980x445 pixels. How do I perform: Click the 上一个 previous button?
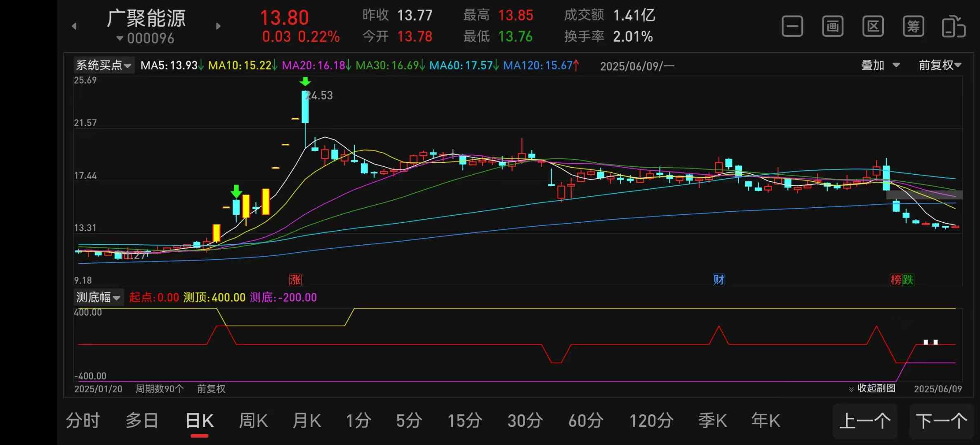pyautogui.click(x=865, y=421)
